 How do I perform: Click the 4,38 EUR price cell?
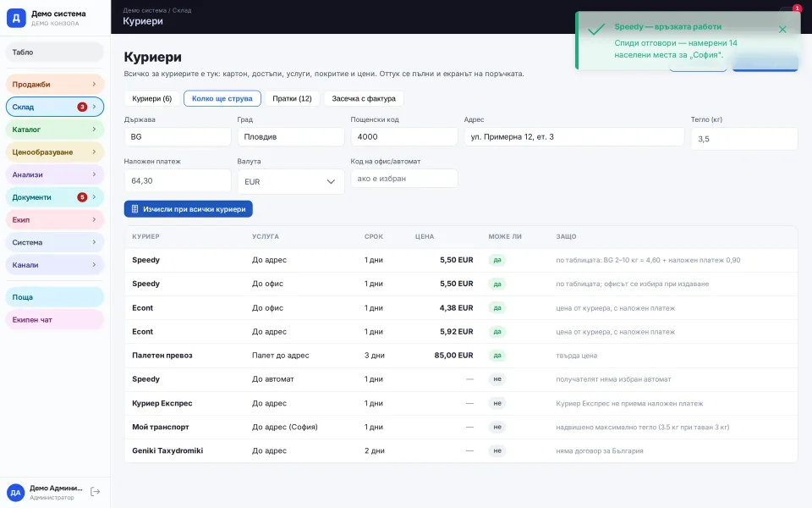(x=456, y=308)
